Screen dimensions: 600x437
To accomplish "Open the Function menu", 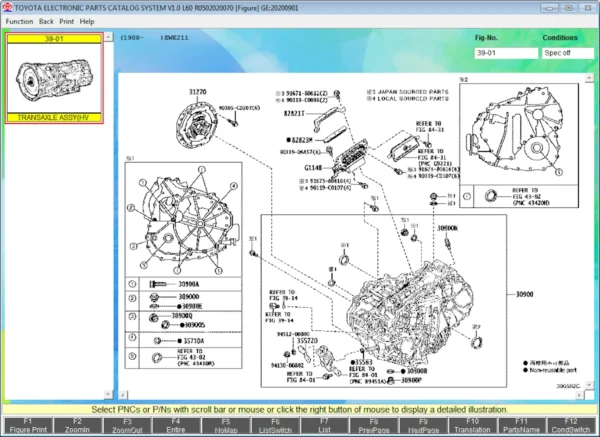I will [19, 21].
